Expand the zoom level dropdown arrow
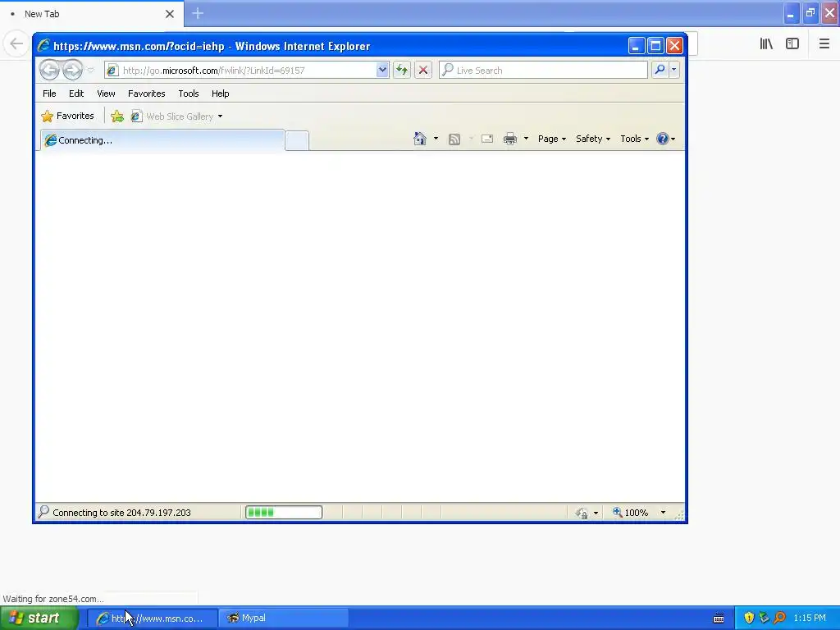The height and width of the screenshot is (630, 840). pos(663,513)
